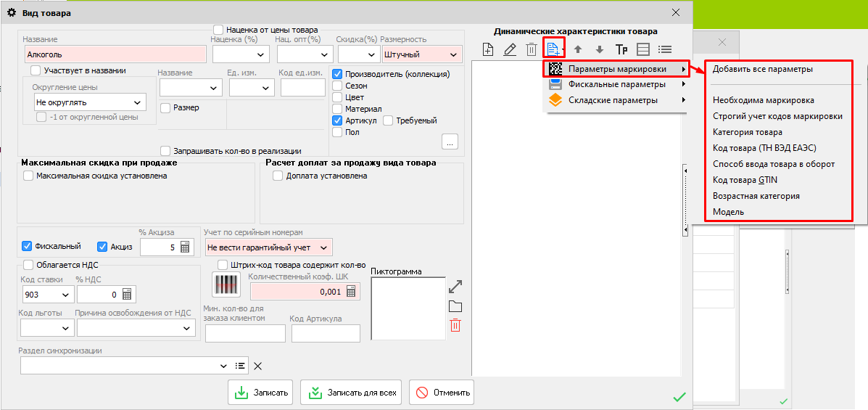Uncheck the Фискальный checkbox

pyautogui.click(x=28, y=246)
